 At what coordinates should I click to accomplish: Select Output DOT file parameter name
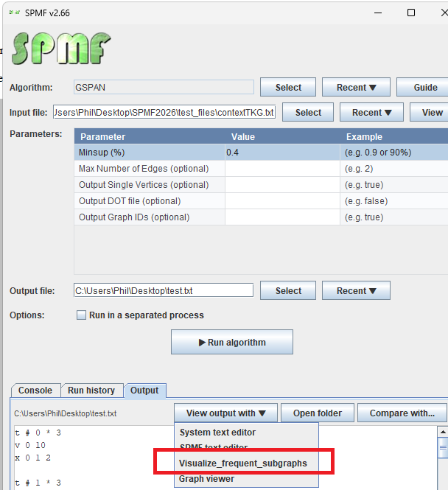pyautogui.click(x=130, y=201)
